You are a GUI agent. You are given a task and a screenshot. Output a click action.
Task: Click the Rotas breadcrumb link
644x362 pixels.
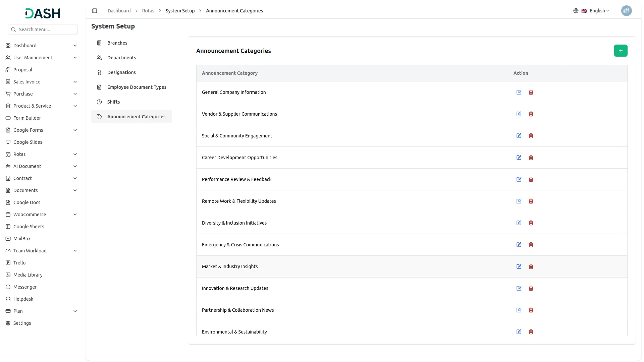coord(148,11)
